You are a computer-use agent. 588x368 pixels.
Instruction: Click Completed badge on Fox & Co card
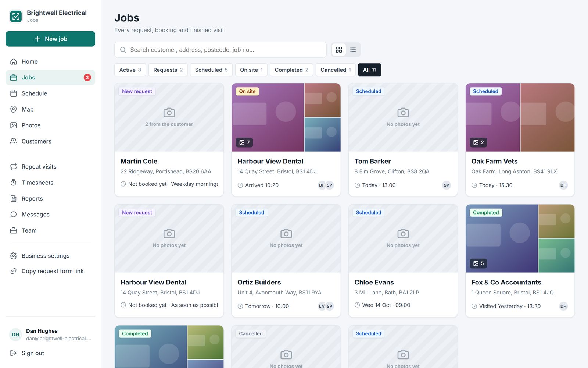pos(486,212)
